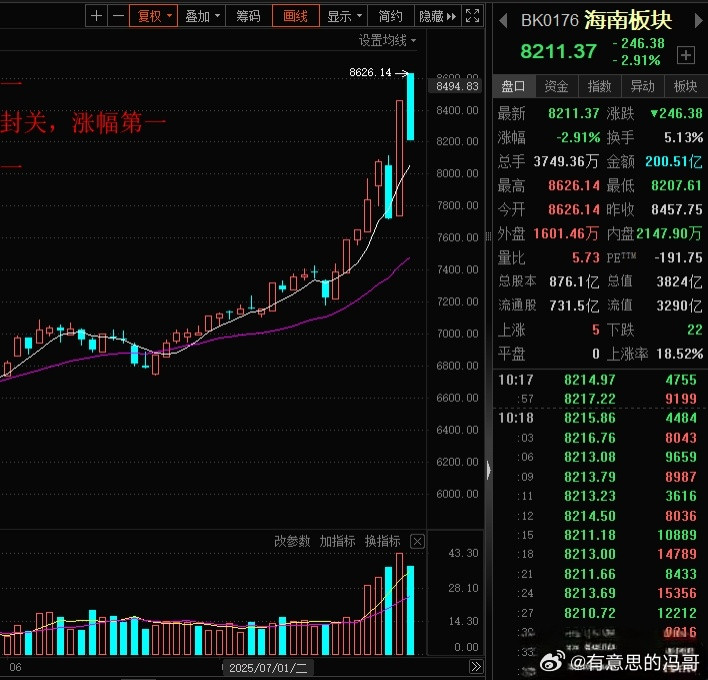Collapse right panel using divider arrow

[489, 470]
